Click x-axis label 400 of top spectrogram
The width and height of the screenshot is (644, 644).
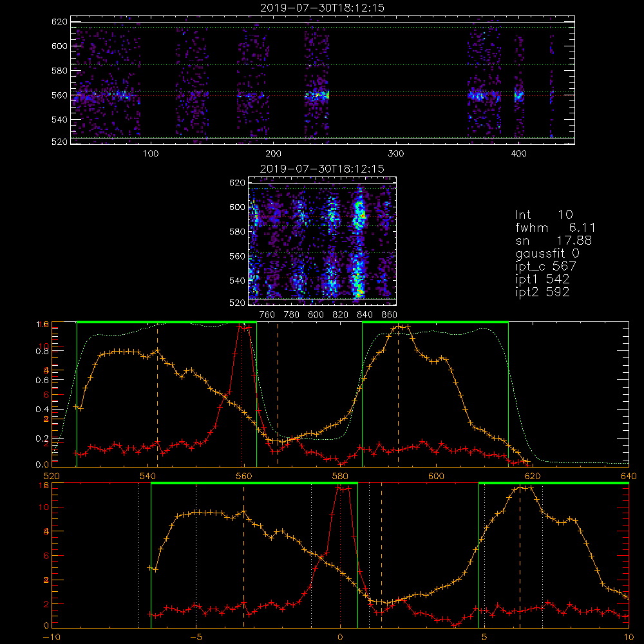point(518,154)
